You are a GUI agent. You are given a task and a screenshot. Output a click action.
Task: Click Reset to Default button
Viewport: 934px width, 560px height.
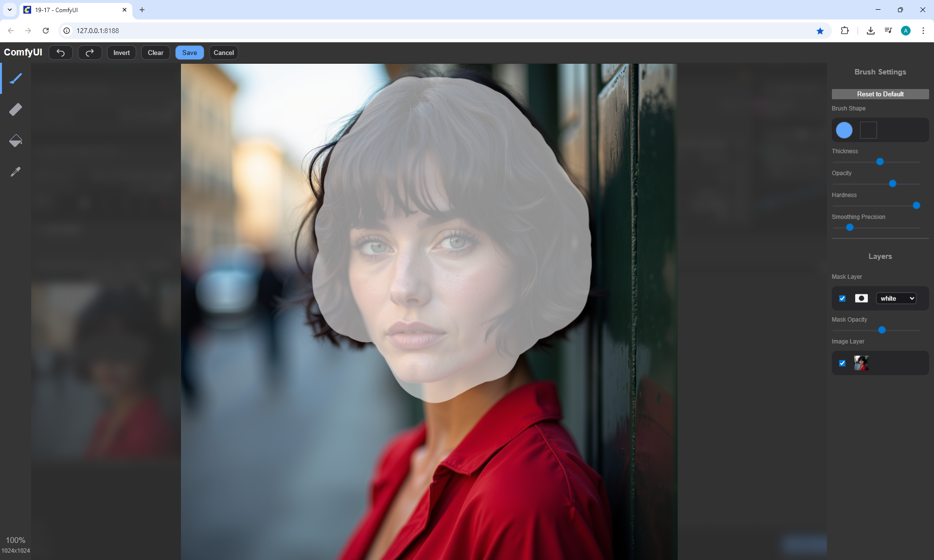point(880,94)
